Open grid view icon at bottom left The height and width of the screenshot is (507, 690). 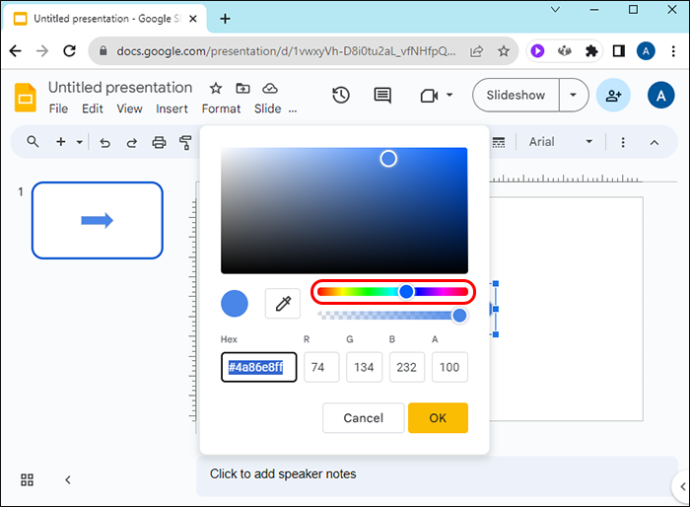(27, 480)
